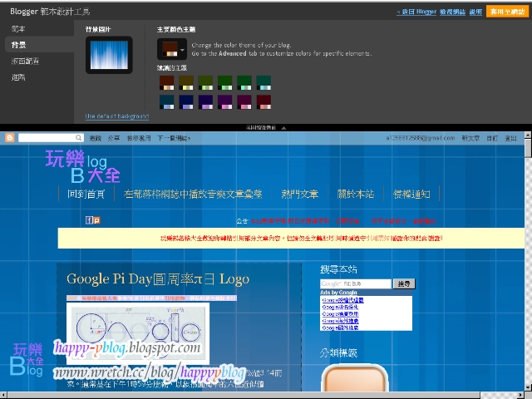This screenshot has width=532, height=399.
Task: Open the 版面配置 tab
Action: 25,61
